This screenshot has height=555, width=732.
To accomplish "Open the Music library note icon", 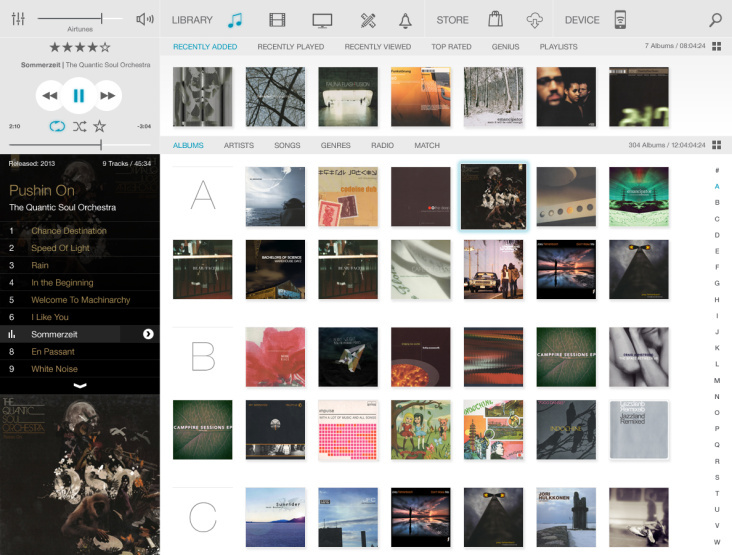I will (235, 20).
